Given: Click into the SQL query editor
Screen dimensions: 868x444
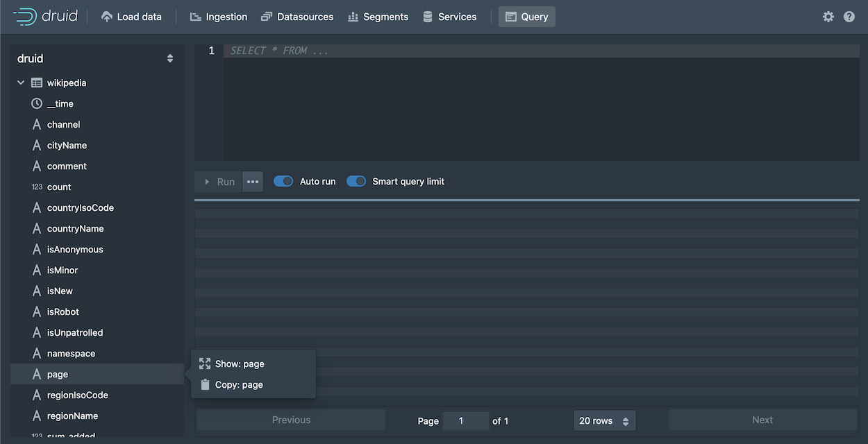Looking at the screenshot, I should (x=542, y=103).
